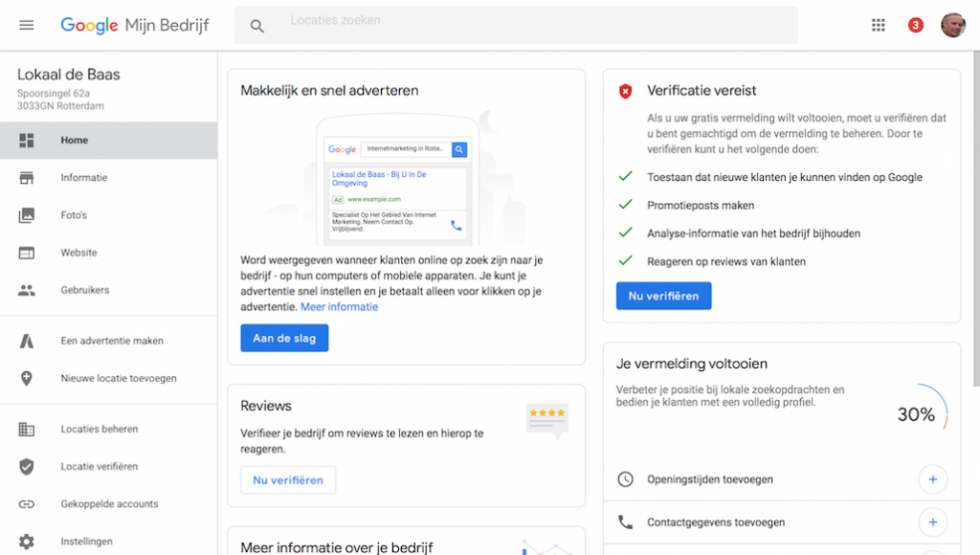Click Openingstijden toevoegen row text
The image size is (980, 555).
710,479
